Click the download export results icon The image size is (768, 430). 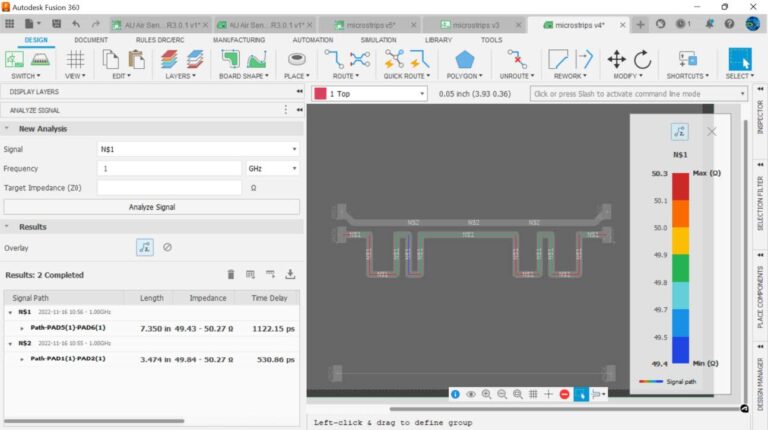pos(290,274)
